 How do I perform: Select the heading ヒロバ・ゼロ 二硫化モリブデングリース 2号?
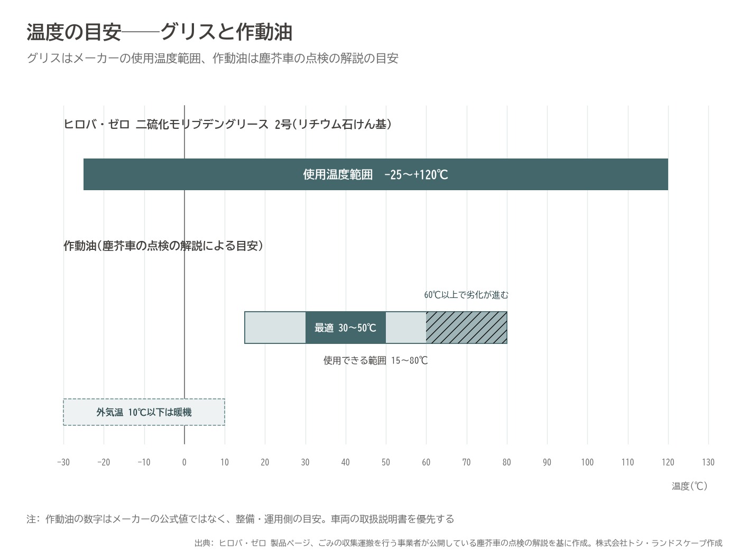click(x=228, y=124)
